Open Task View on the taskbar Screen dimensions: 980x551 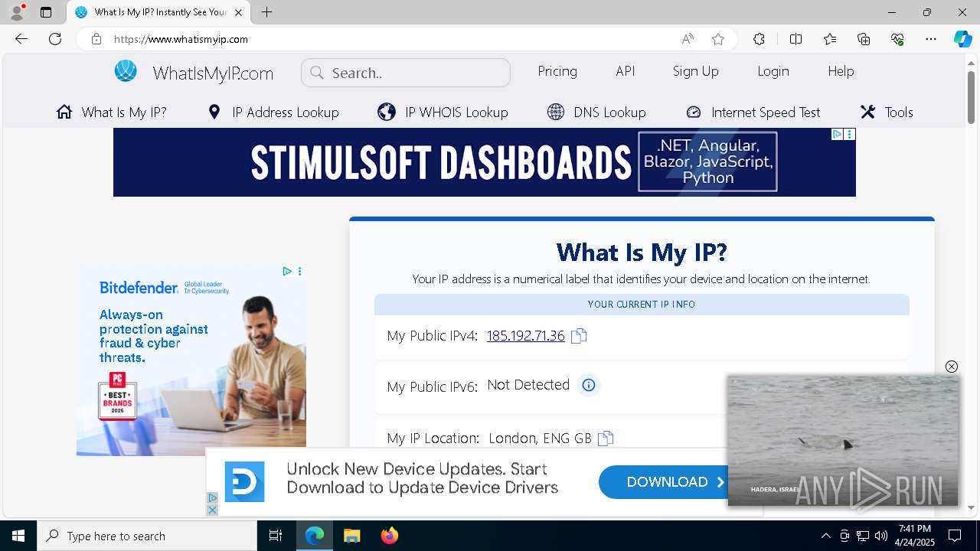[276, 536]
